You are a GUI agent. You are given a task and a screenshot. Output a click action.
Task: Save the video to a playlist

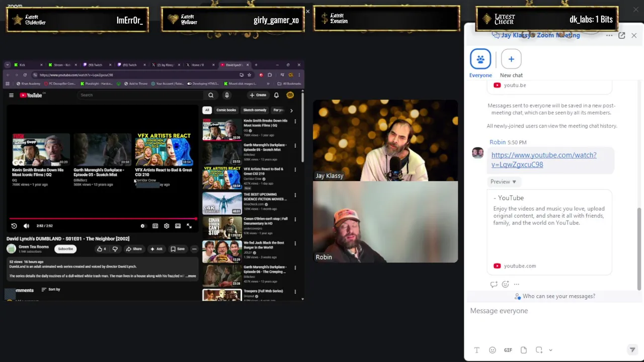point(178,249)
